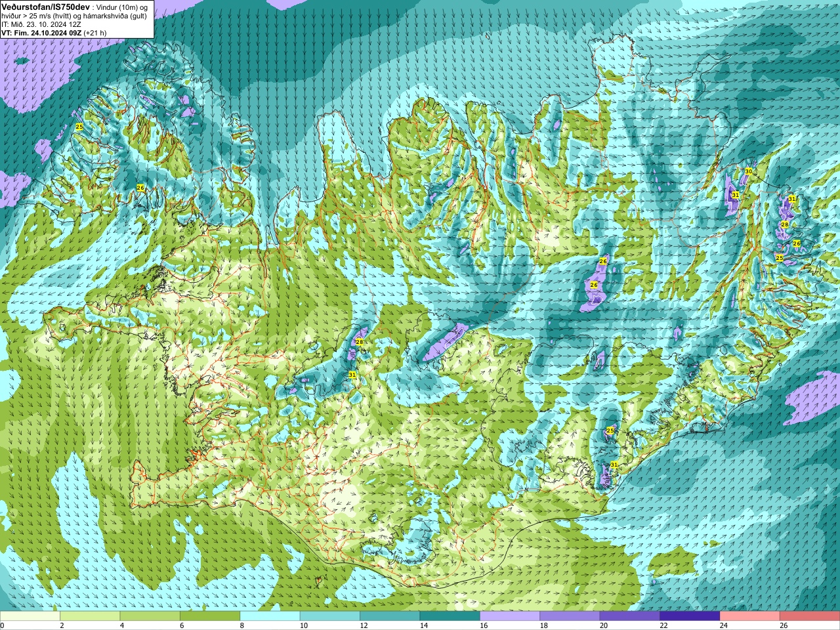Click the legend tick label "24"

point(723,625)
